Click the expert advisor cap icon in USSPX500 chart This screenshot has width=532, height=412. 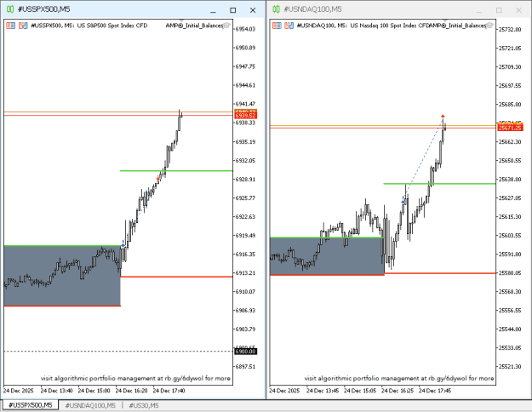tap(226, 26)
